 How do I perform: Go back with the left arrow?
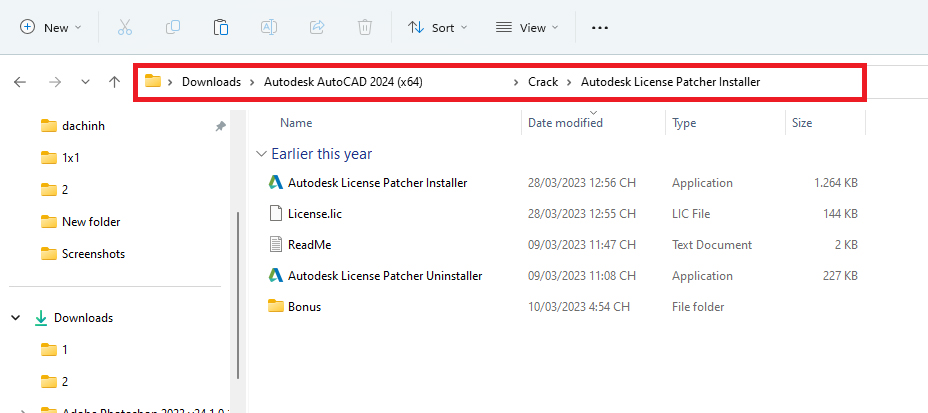(20, 82)
